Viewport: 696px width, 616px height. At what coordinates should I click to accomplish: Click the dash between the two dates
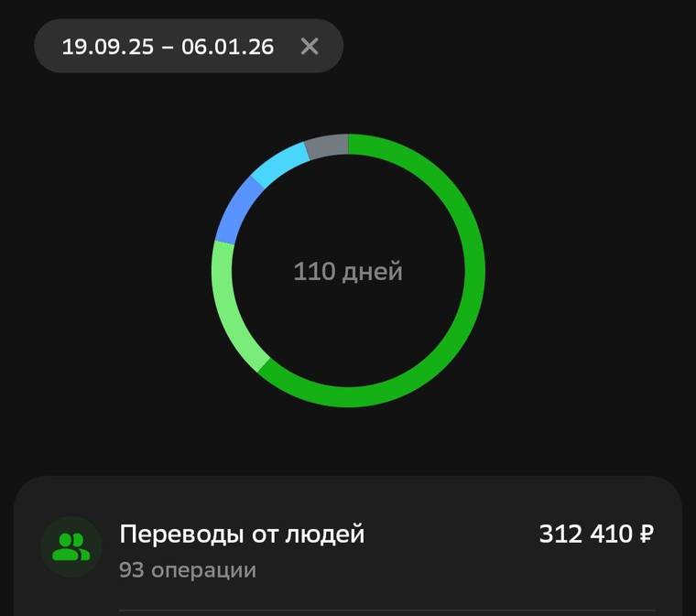pyautogui.click(x=167, y=47)
